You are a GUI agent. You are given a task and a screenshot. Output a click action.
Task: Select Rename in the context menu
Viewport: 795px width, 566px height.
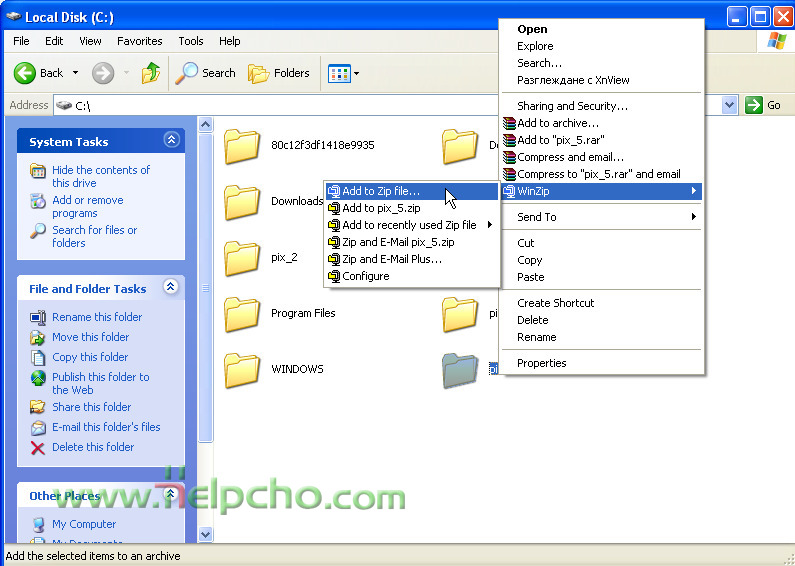[x=601, y=337]
